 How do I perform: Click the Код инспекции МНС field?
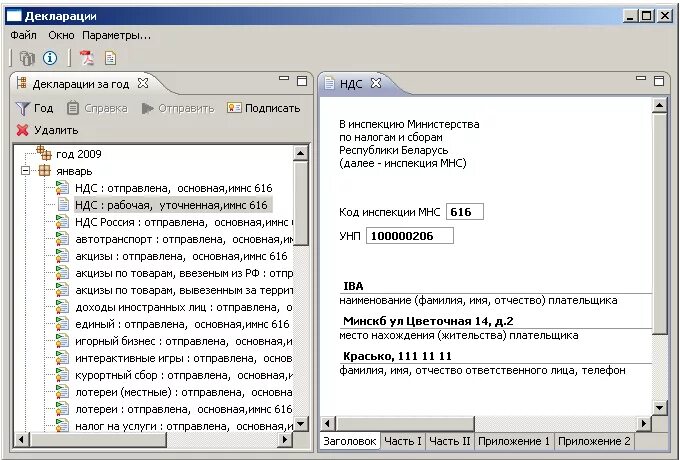464,212
